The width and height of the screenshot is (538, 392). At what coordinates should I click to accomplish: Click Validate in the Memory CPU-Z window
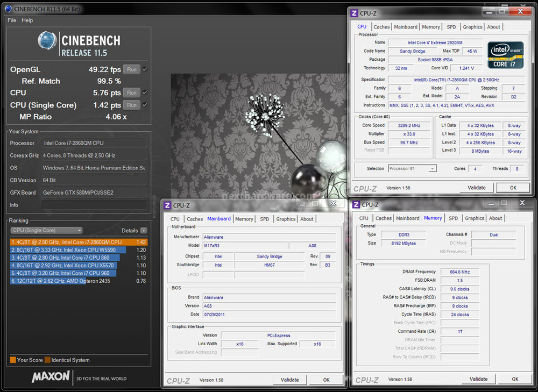[478, 379]
